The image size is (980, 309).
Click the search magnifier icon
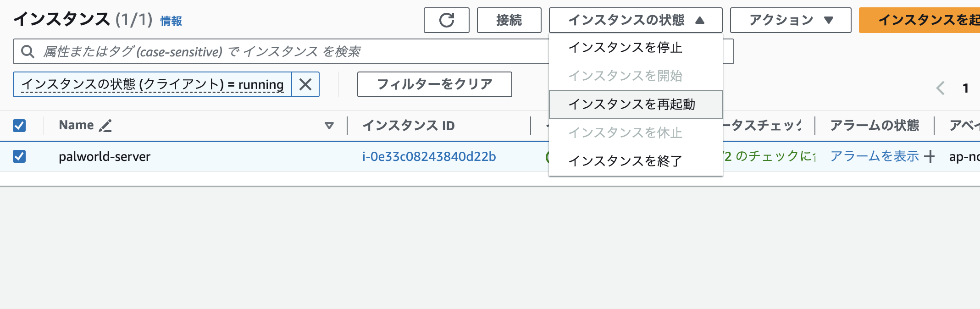[28, 52]
